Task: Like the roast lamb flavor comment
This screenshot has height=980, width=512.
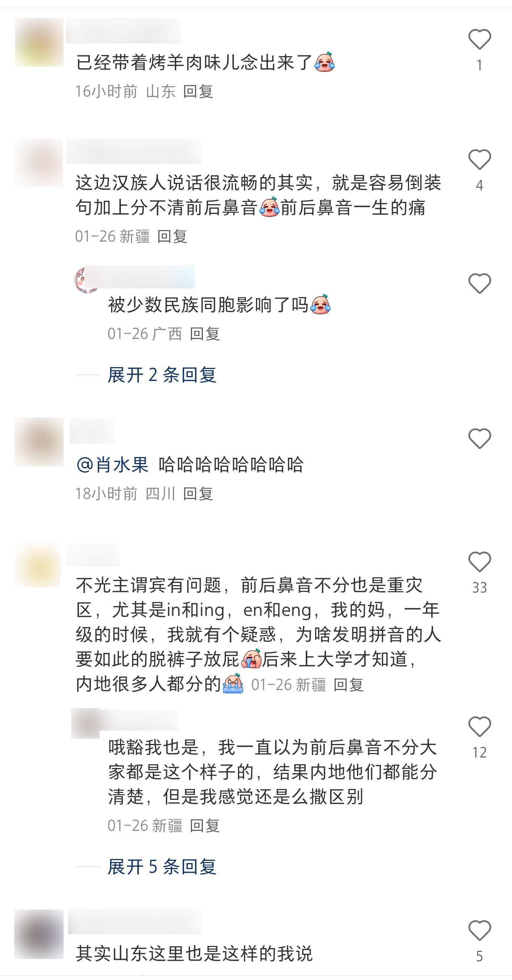Action: pos(479,39)
